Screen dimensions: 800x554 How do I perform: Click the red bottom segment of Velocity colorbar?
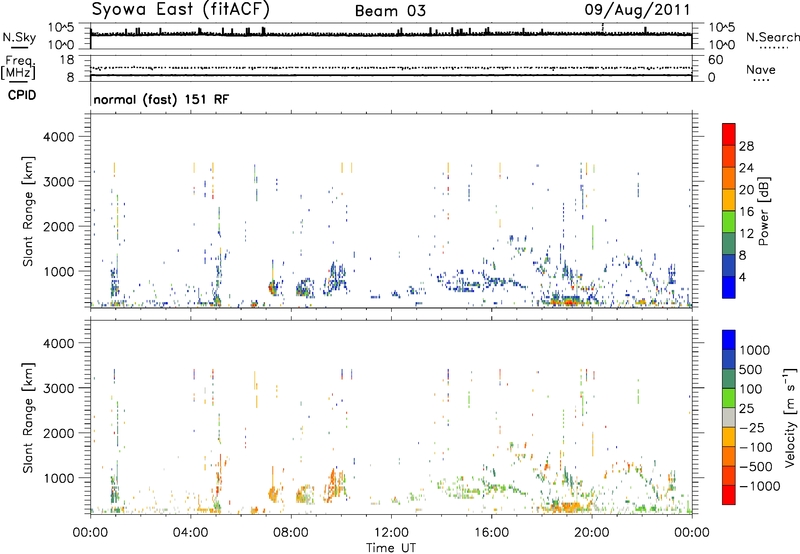(x=729, y=495)
